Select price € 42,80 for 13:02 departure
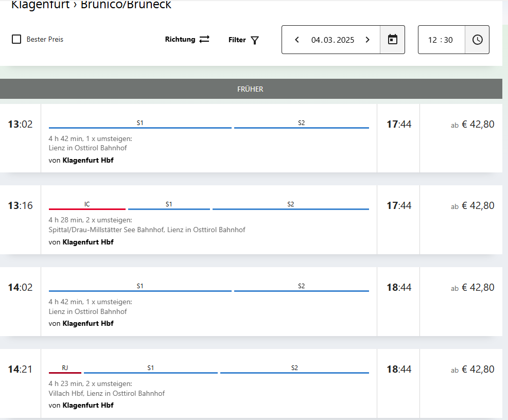This screenshot has width=508, height=420. 472,124
